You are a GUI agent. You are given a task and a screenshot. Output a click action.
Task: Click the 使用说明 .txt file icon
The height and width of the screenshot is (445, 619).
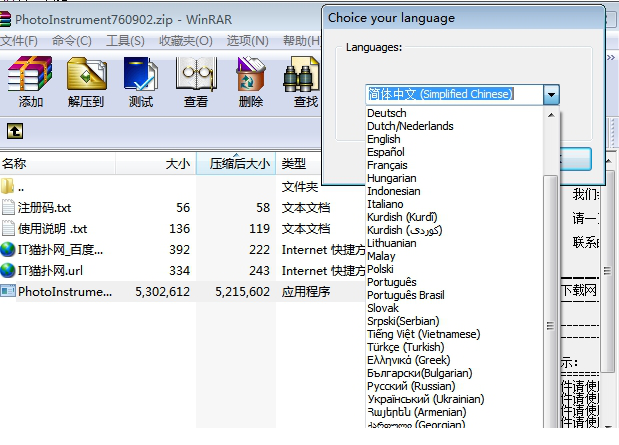click(8, 228)
